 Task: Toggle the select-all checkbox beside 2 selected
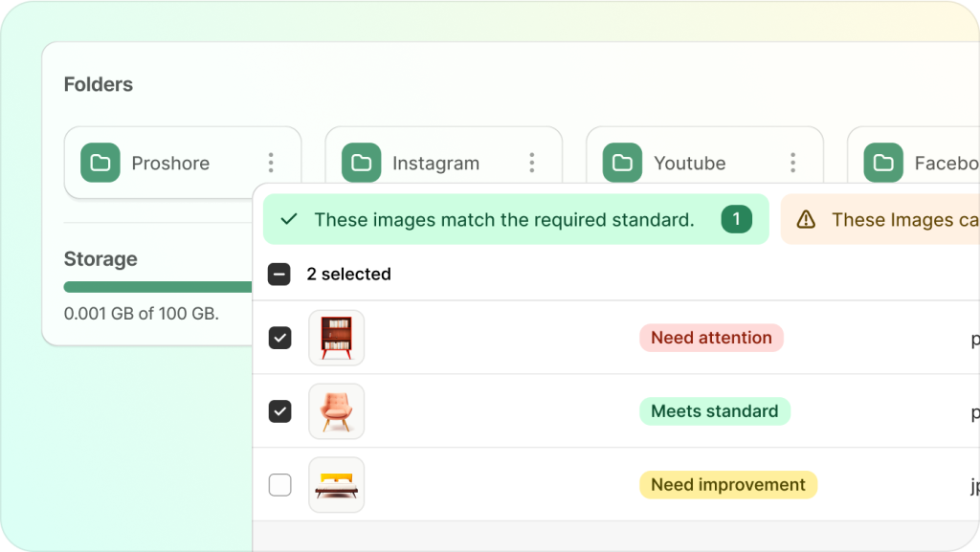[x=279, y=275]
